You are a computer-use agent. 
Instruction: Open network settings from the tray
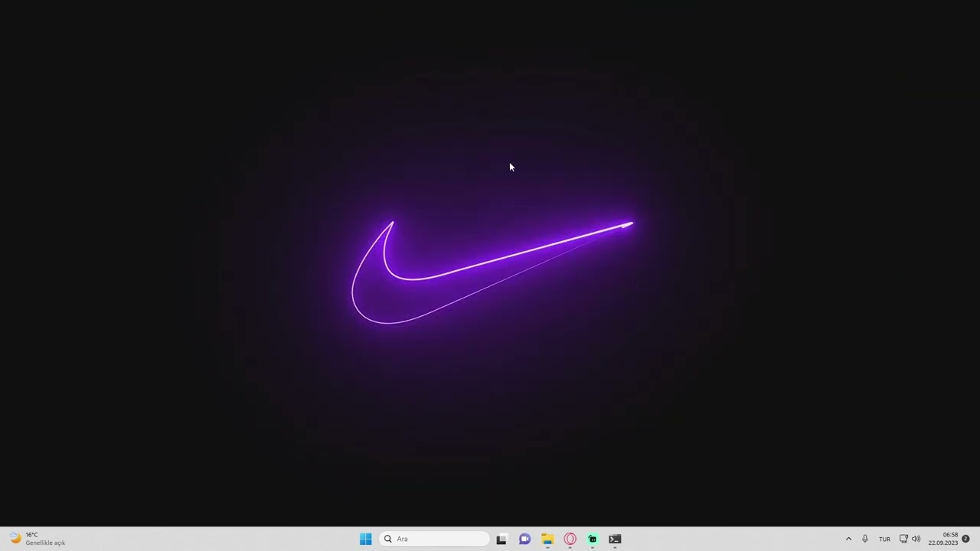(x=903, y=539)
